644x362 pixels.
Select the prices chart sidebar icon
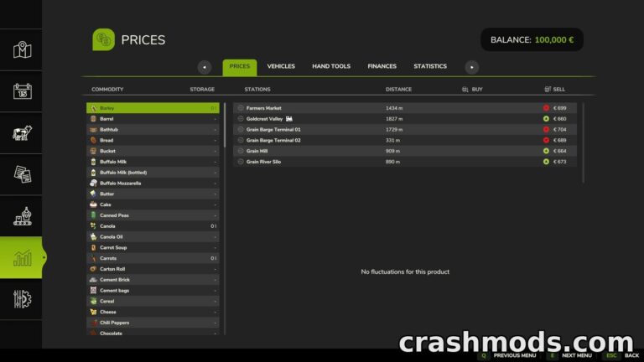point(22,258)
